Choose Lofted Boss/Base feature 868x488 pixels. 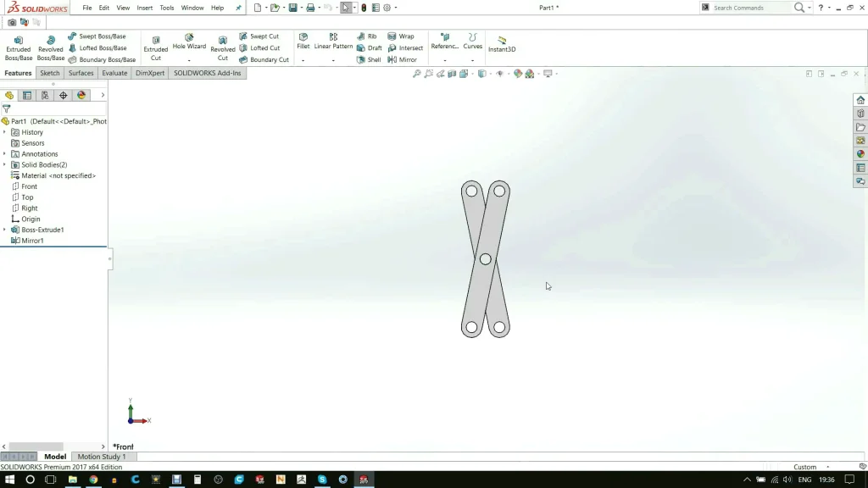point(97,47)
